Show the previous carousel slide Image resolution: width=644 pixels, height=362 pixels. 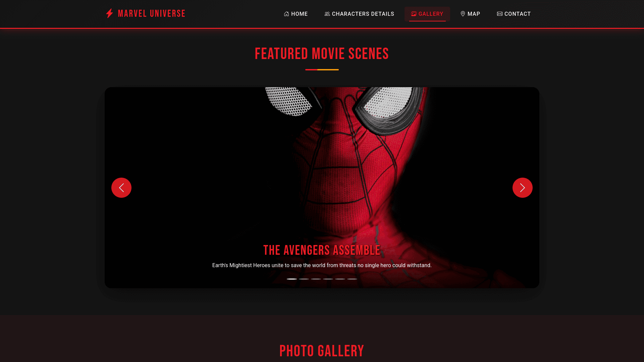click(x=121, y=188)
